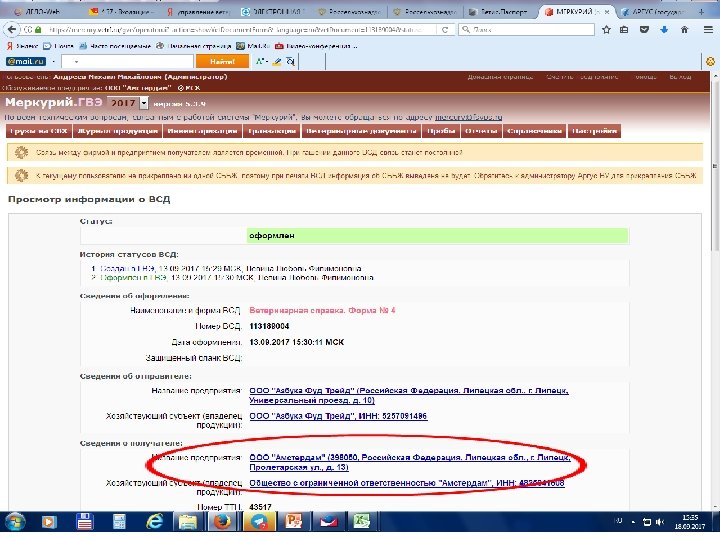Click the mail.ru toolbar search input

pyautogui.click(x=127, y=61)
